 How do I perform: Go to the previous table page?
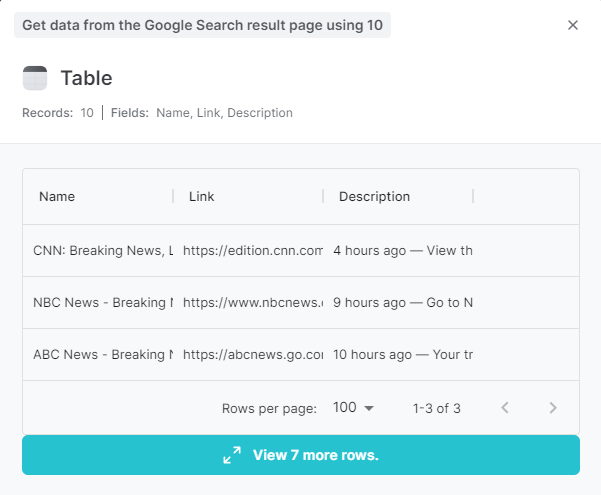(505, 408)
